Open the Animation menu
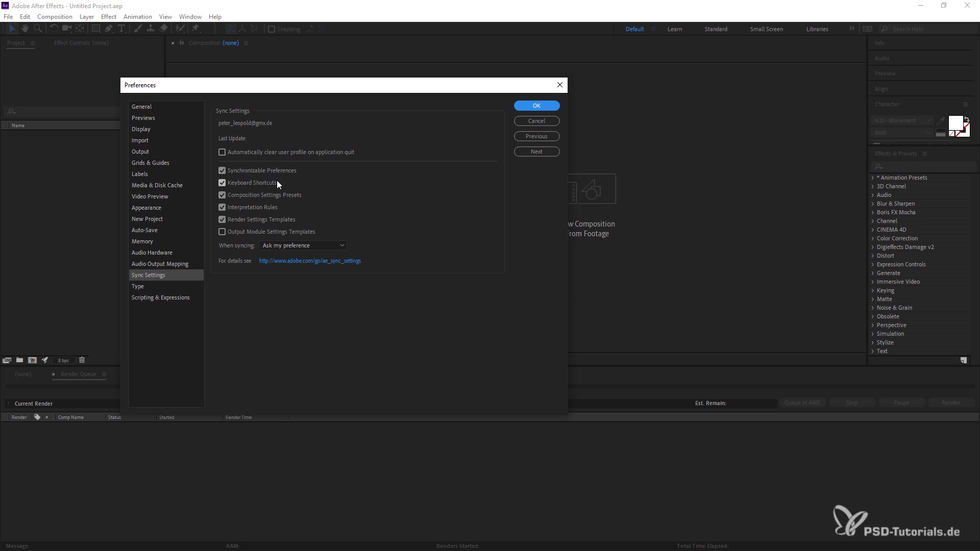 click(137, 17)
